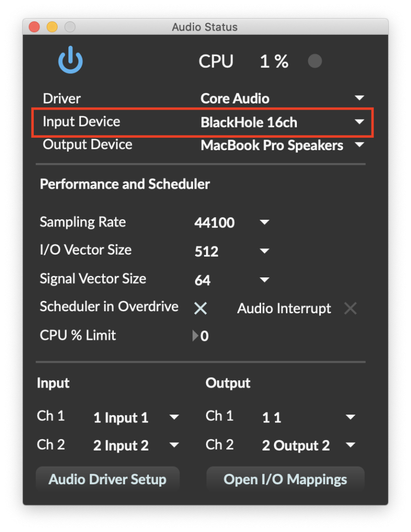Open the Signal Vector Size dropdown

[264, 280]
